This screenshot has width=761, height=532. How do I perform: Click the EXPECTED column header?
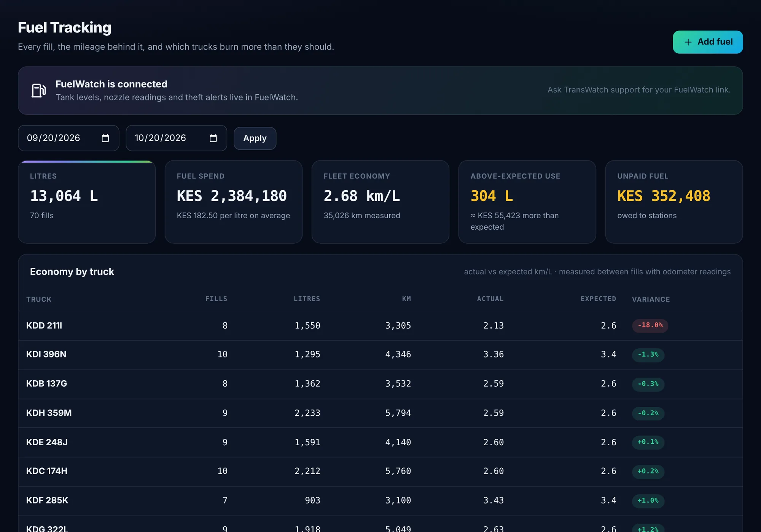pos(598,299)
